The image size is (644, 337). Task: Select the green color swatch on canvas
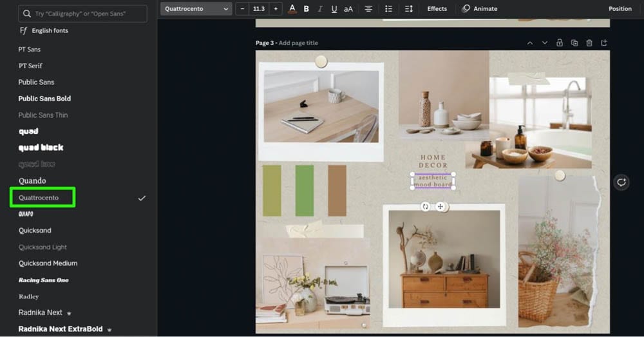click(304, 190)
